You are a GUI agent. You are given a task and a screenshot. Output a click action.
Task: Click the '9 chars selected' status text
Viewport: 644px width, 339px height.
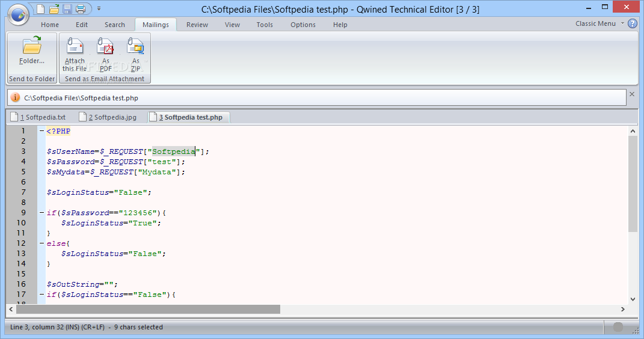point(138,327)
